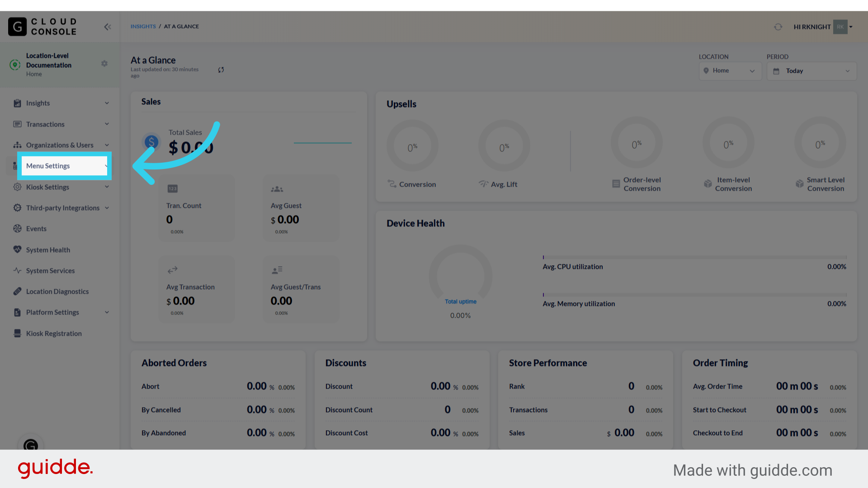Open Kiosk Registration page
This screenshot has width=868, height=488.
54,333
